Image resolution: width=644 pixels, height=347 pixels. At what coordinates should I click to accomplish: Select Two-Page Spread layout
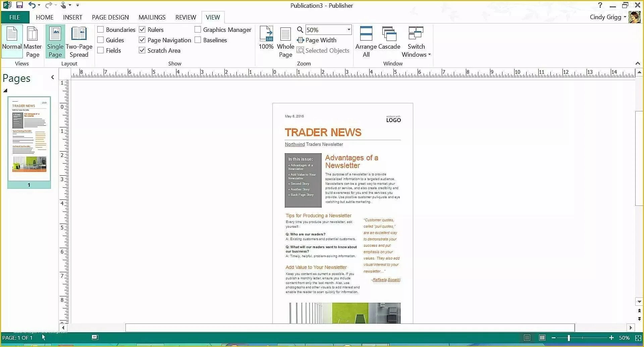tap(79, 42)
